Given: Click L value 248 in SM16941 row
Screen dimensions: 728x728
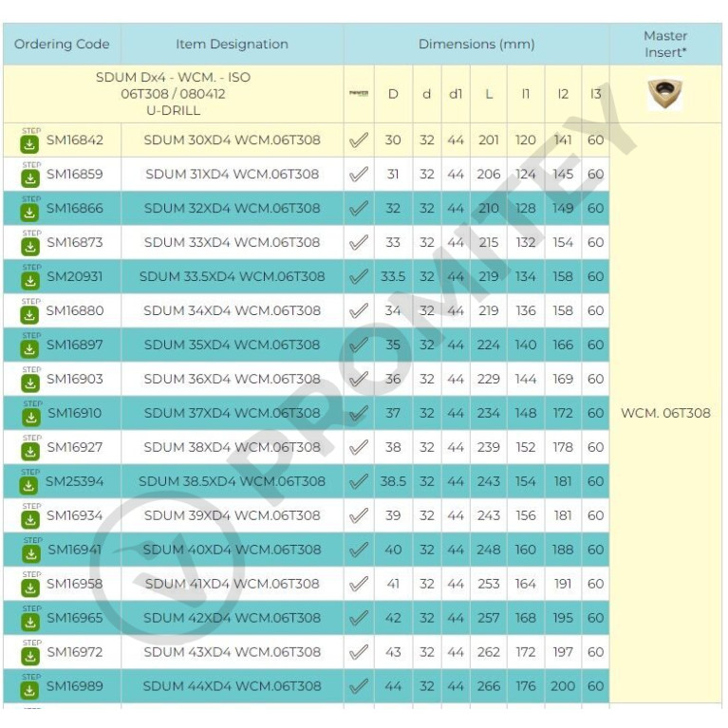Looking at the screenshot, I should pyautogui.click(x=489, y=550).
